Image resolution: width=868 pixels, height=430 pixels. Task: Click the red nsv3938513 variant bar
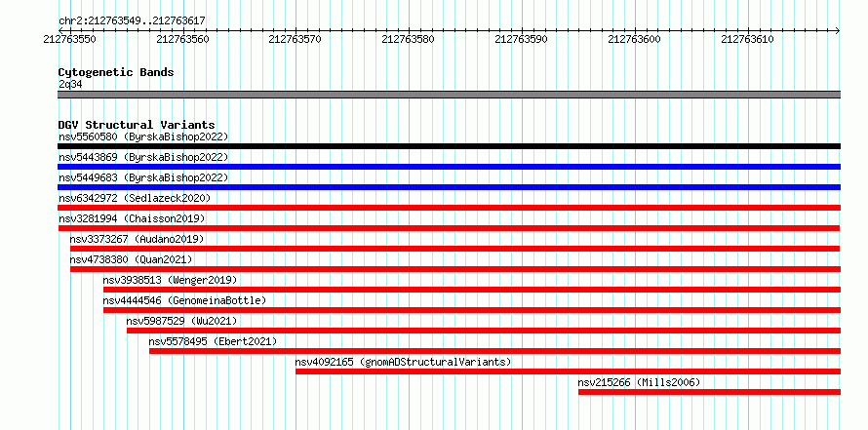click(x=472, y=290)
